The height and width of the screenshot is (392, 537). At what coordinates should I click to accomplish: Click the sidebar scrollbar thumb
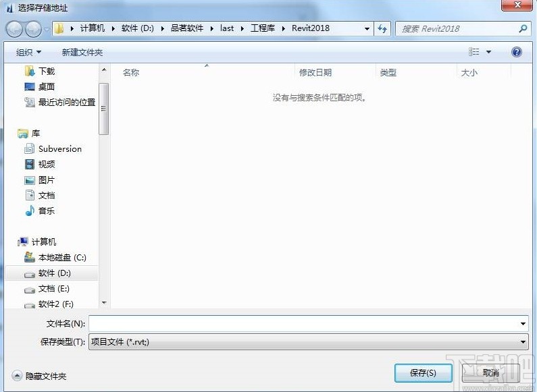(x=104, y=109)
